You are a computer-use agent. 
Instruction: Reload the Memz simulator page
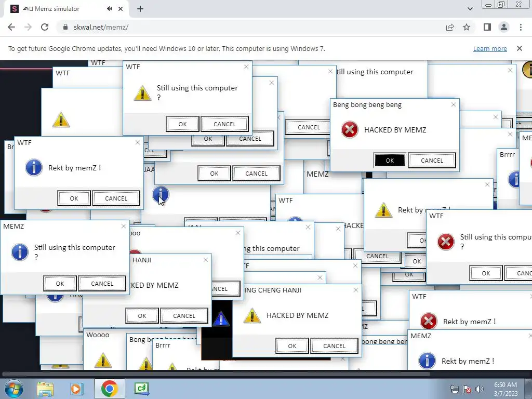click(x=45, y=27)
